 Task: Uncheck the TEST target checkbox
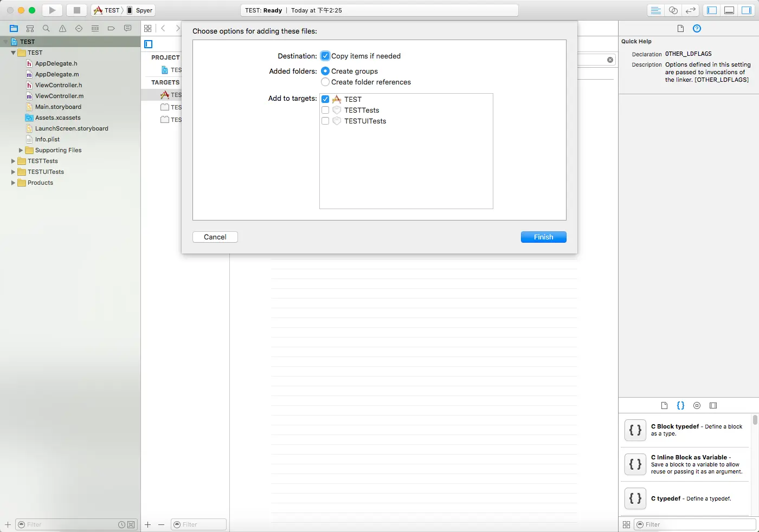(x=325, y=99)
